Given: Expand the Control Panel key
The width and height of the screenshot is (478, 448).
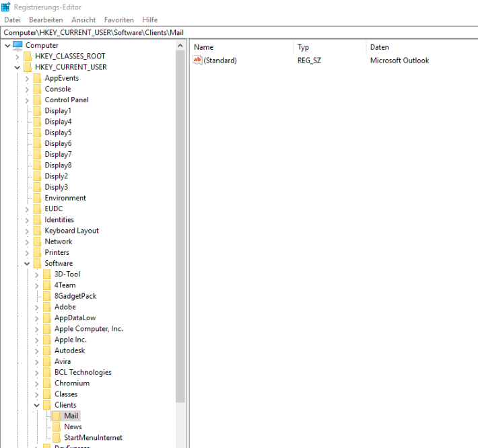Looking at the screenshot, I should 27,100.
